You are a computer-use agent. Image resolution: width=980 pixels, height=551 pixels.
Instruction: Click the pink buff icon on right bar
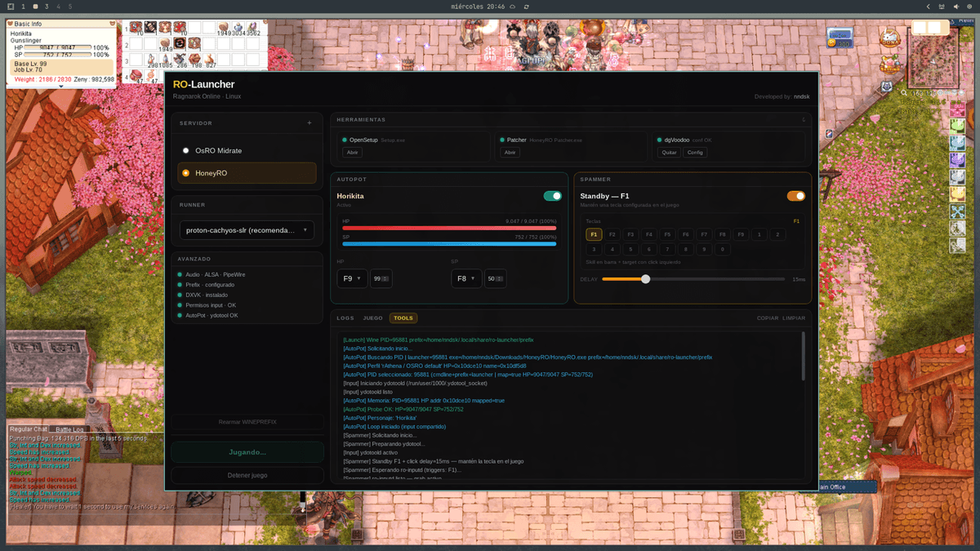click(x=957, y=109)
